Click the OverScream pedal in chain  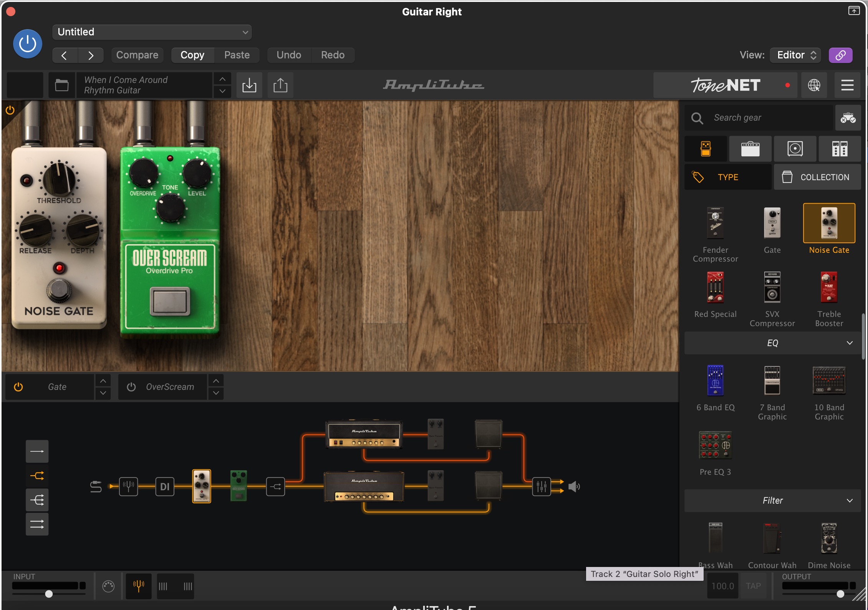pos(239,486)
